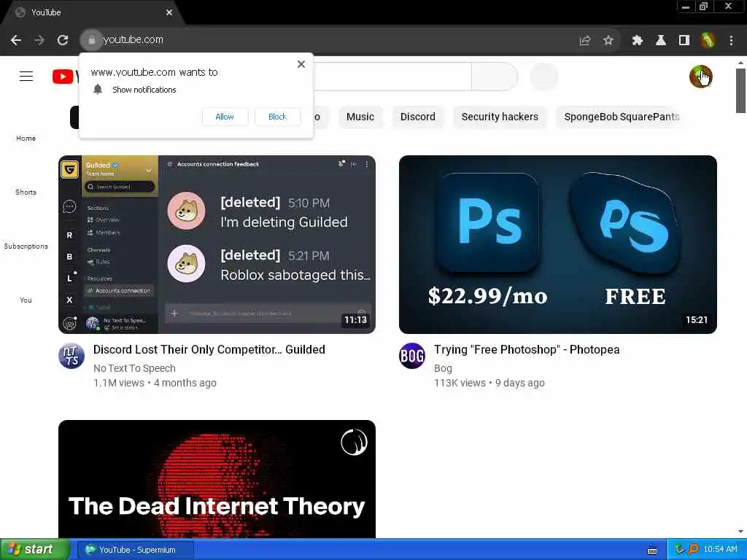The height and width of the screenshot is (560, 747).
Task: Select the Music filter chip
Action: tap(360, 117)
